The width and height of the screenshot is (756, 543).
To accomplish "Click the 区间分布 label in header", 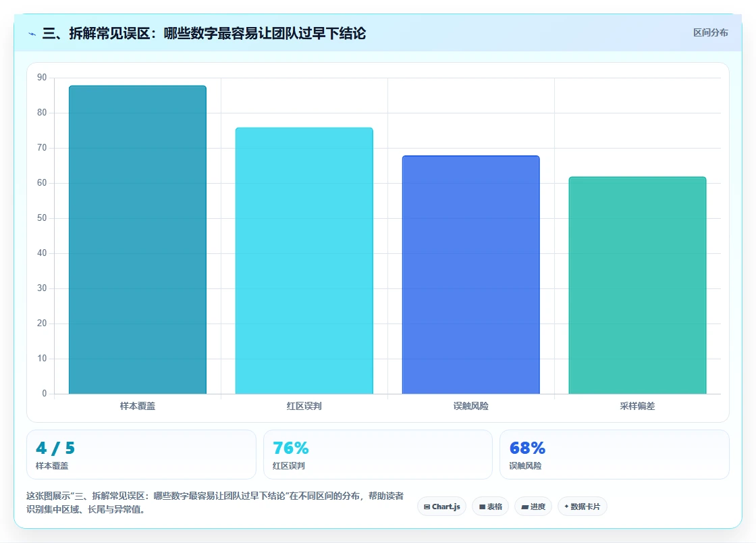I will click(x=711, y=33).
